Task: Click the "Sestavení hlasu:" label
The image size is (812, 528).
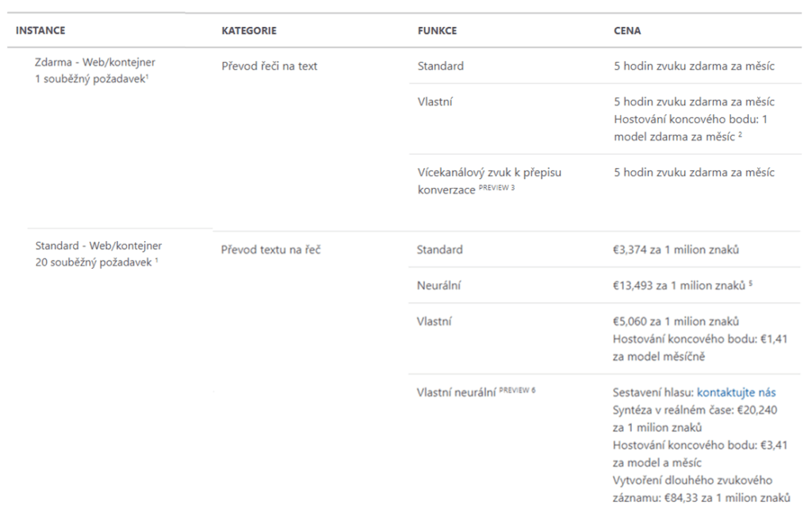Action: [653, 392]
